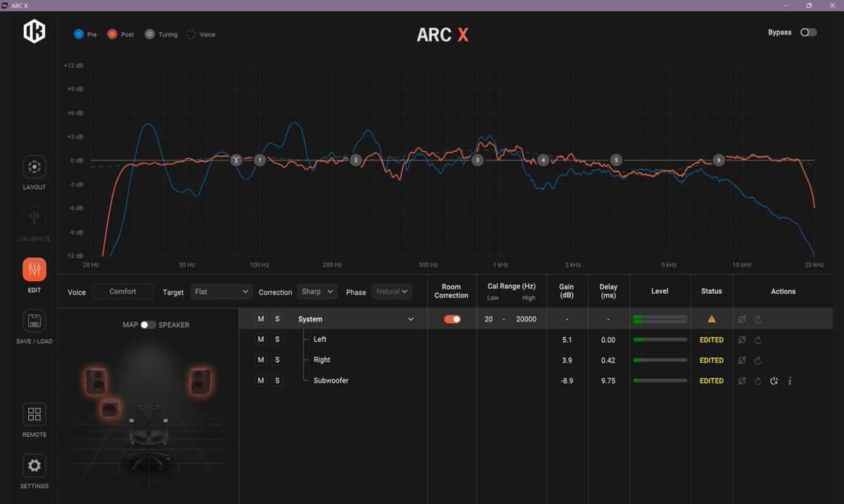This screenshot has height=504, width=844.
Task: Click the Cal Range high value 20000
Action: click(x=525, y=319)
